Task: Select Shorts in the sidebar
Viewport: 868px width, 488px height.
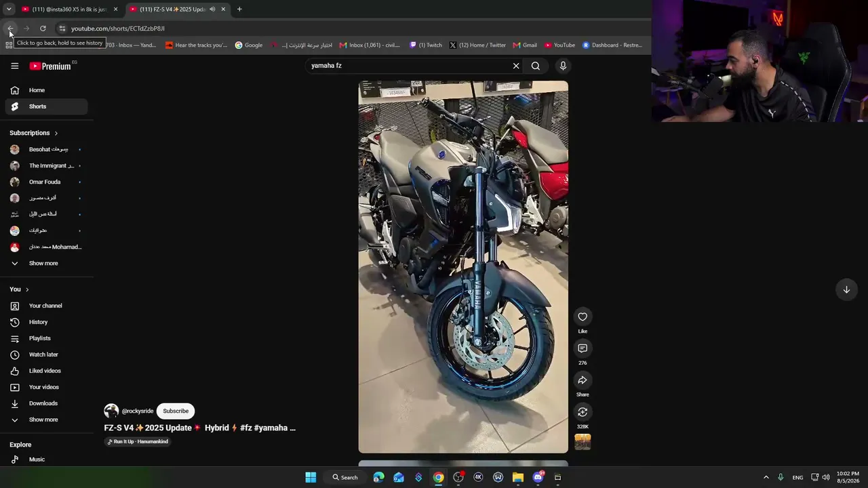Action: coord(46,106)
